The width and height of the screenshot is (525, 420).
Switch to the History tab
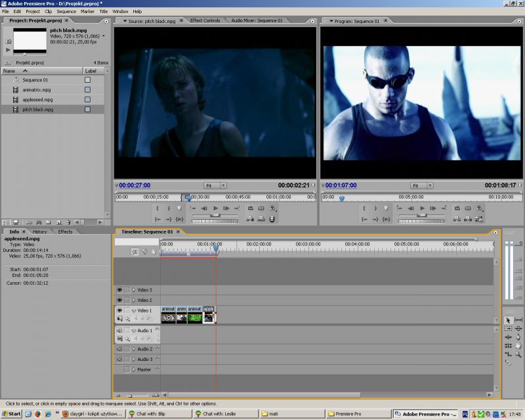39,232
